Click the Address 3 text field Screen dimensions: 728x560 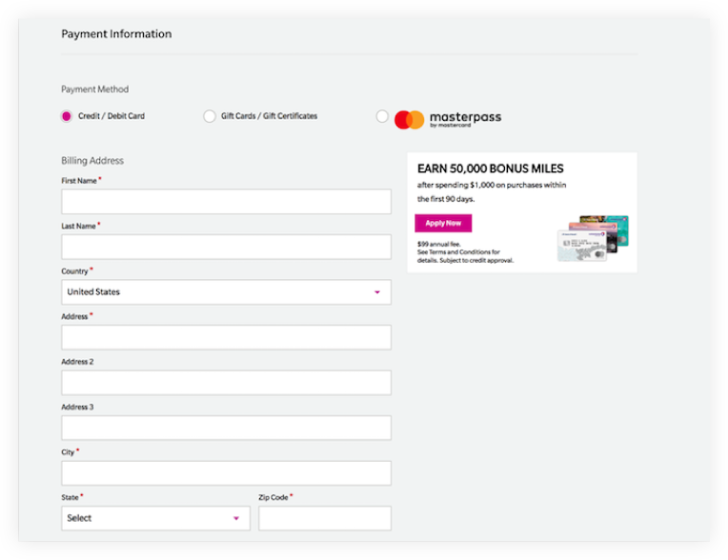(226, 428)
